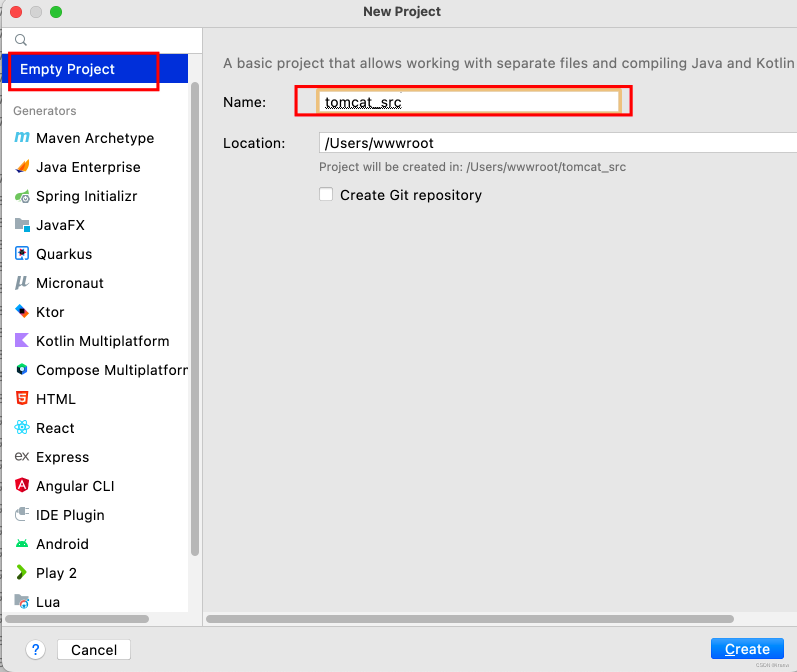Enable Create Git repository checkbox

[x=326, y=194]
